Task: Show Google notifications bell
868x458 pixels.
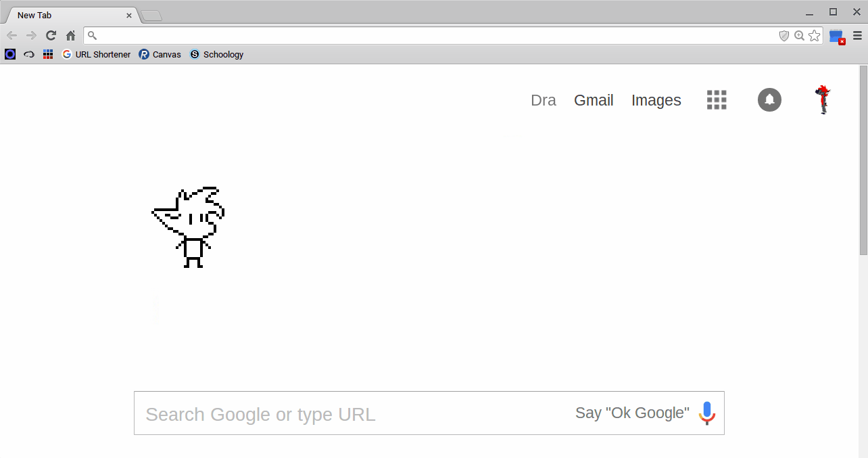Action: [769, 100]
